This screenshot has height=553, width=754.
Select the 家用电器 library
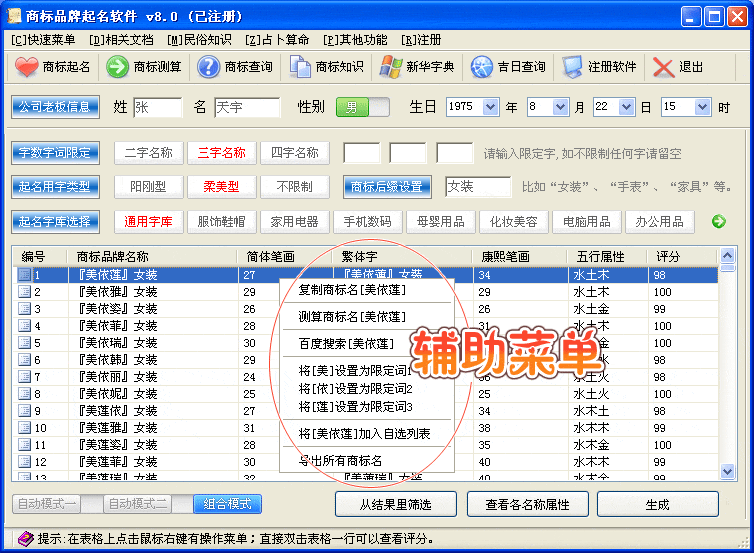pos(295,222)
